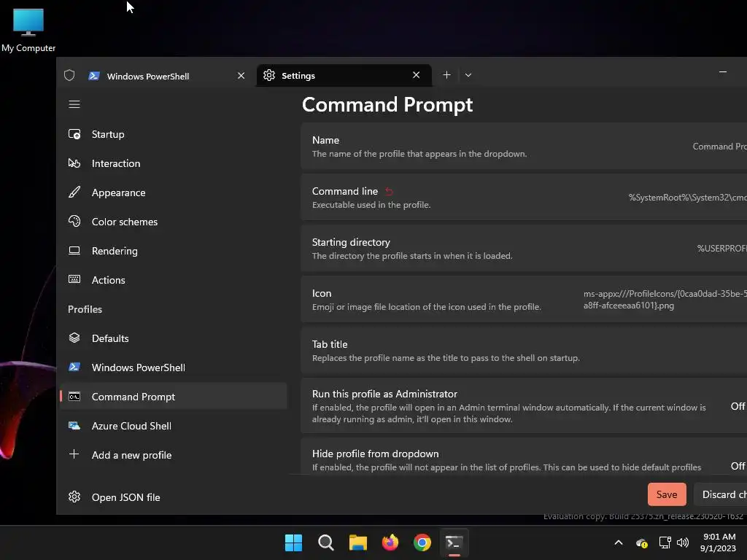
Task: Toggle Run this profile as Administrator
Action: (x=738, y=406)
